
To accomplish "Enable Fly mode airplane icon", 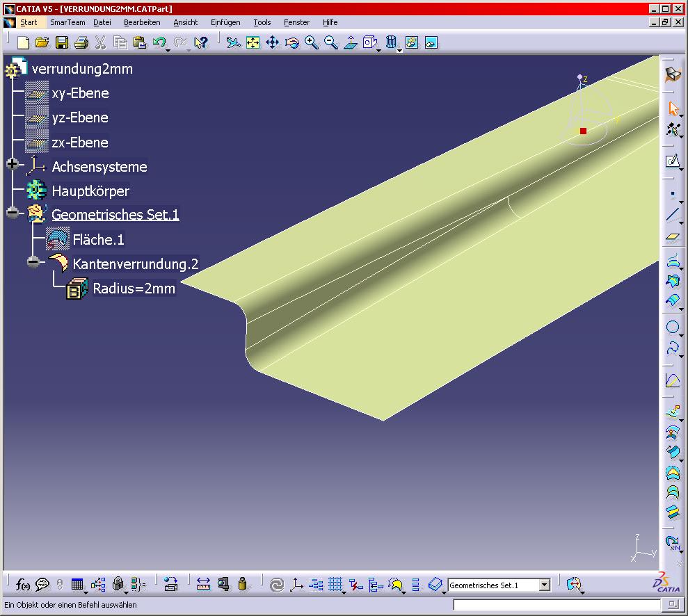I will coord(234,42).
